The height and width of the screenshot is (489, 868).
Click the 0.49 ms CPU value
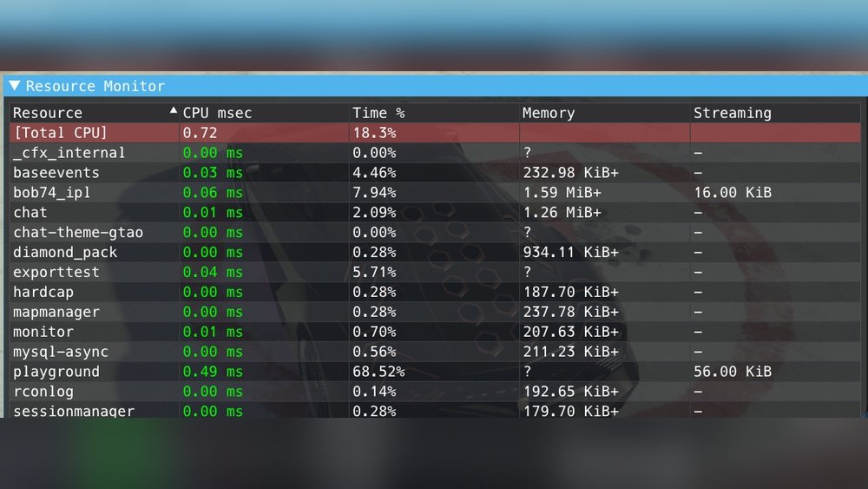pos(213,372)
